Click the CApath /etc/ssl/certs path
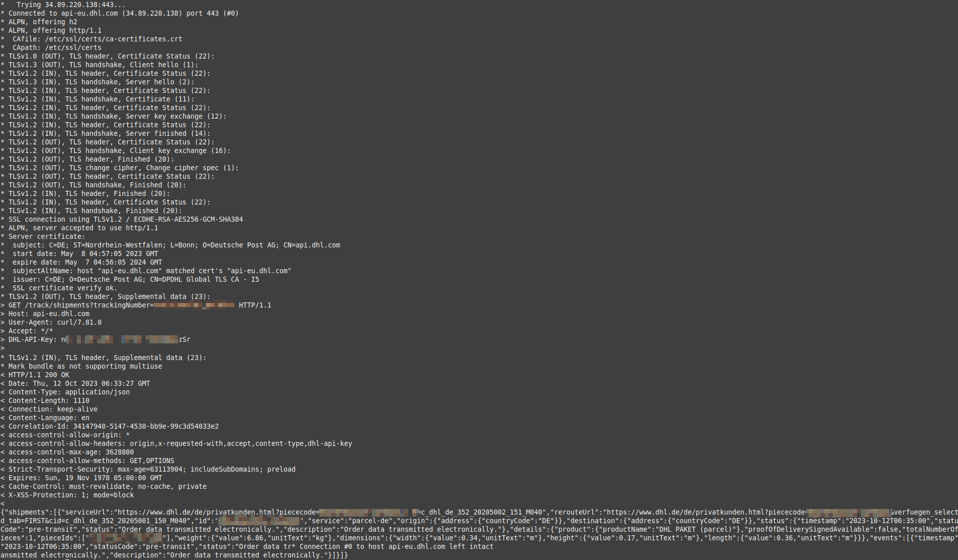This screenshot has height=560, width=958. 73,47
